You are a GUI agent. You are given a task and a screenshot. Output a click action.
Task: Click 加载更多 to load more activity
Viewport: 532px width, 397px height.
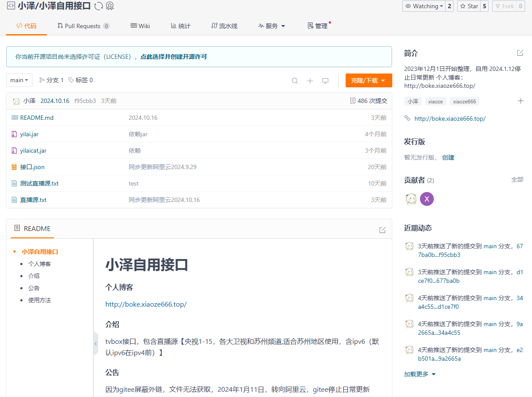click(x=420, y=374)
